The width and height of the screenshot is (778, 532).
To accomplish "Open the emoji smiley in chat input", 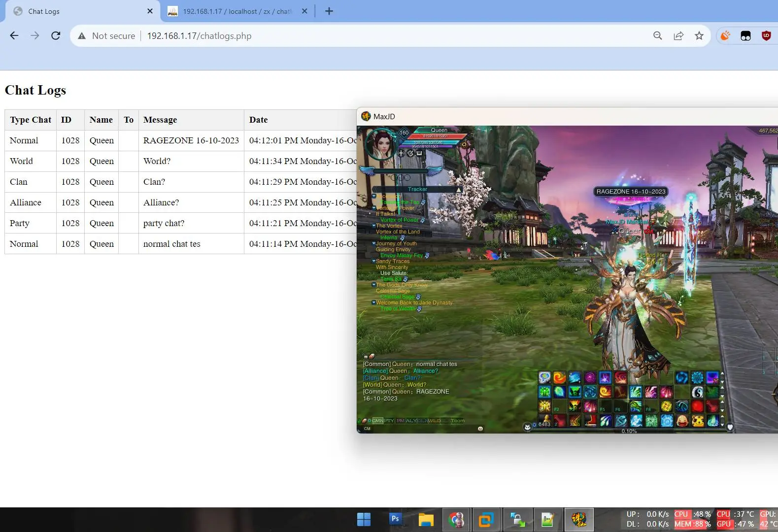I will click(480, 429).
